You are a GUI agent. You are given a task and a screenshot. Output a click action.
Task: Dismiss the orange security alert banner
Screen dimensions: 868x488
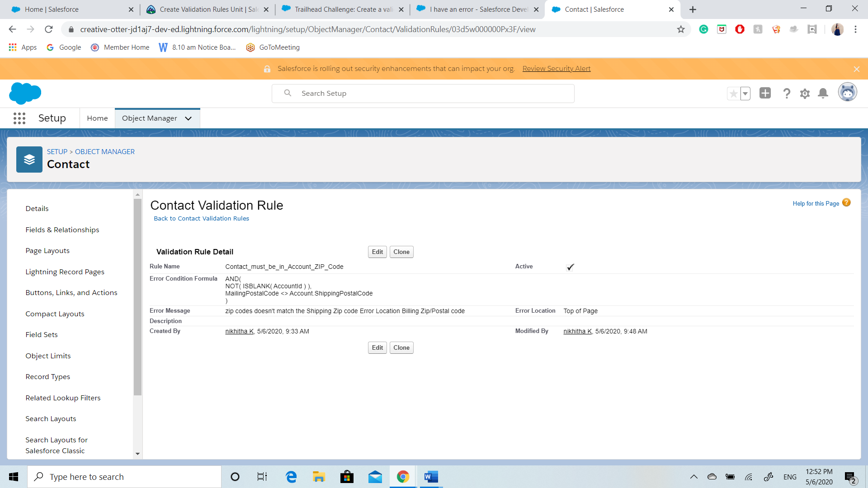(x=856, y=69)
